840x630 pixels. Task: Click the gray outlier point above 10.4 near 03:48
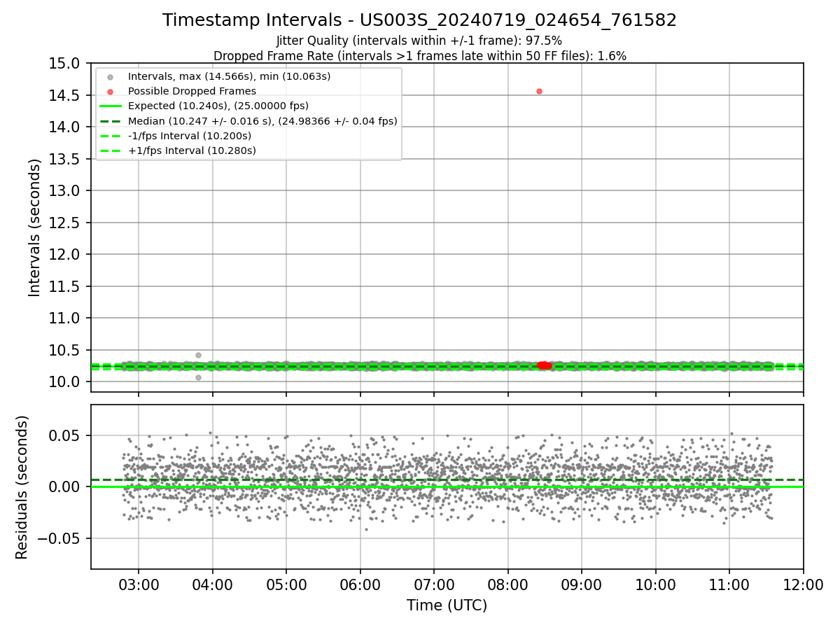tap(198, 355)
